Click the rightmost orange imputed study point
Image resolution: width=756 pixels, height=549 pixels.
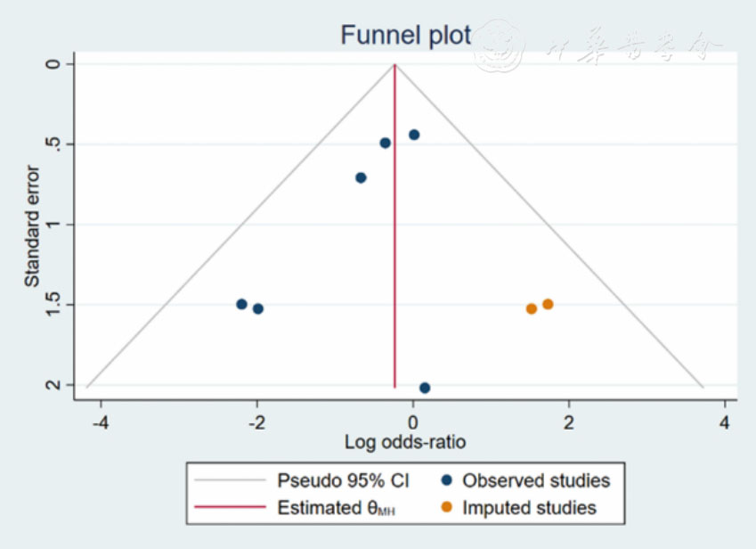[x=548, y=304]
